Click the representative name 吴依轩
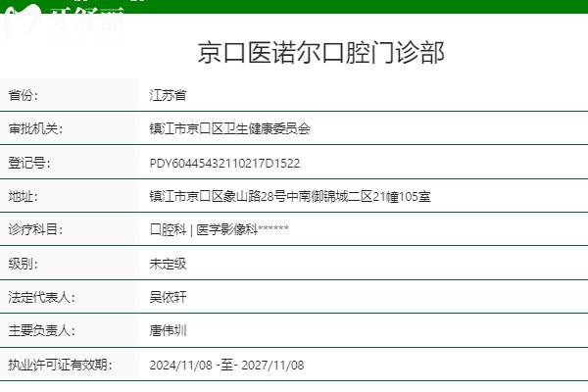This screenshot has width=588, height=392. [168, 297]
